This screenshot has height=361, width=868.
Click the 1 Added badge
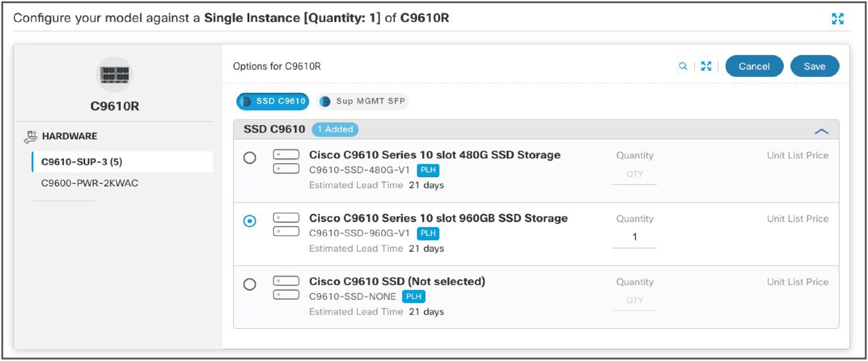335,130
